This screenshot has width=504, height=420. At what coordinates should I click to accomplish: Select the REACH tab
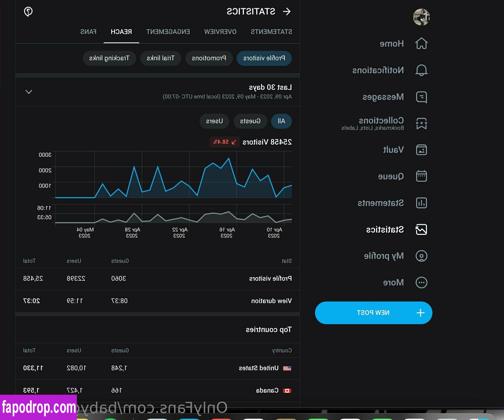(121, 32)
